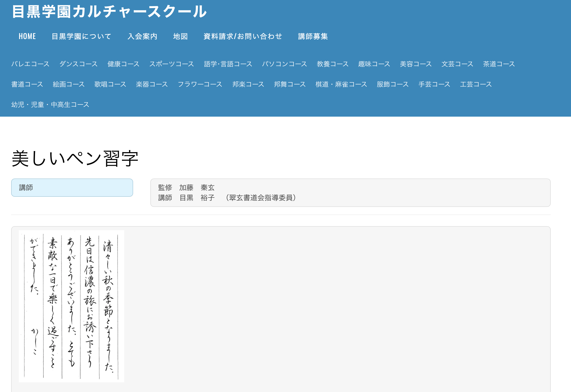This screenshot has width=571, height=392.
Task: Click the 講師 label box
Action: 72,188
